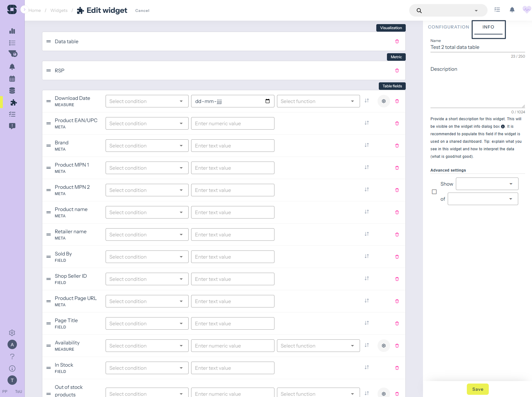The height and width of the screenshot is (397, 532).
Task: Click the dashboard bar chart sidebar icon
Action: click(12, 31)
